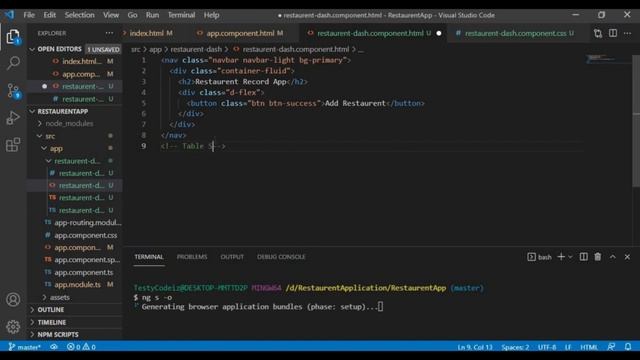Click UTF-8 encoding in status bar
The height and width of the screenshot is (360, 640).
(x=547, y=347)
